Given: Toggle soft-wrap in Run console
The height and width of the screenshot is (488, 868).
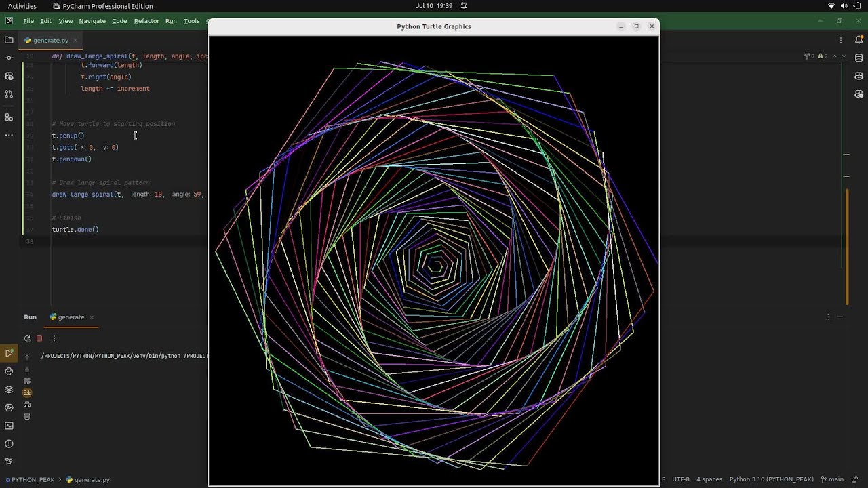Looking at the screenshot, I should coord(27,381).
